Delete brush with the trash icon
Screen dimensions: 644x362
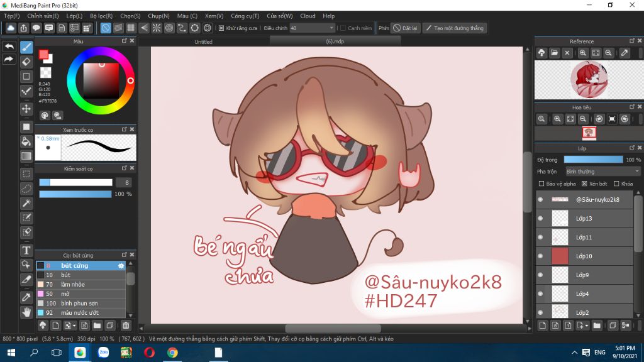click(126, 326)
